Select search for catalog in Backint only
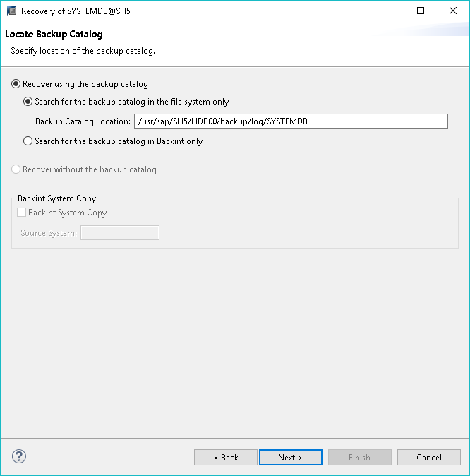This screenshot has width=470, height=476. point(28,141)
